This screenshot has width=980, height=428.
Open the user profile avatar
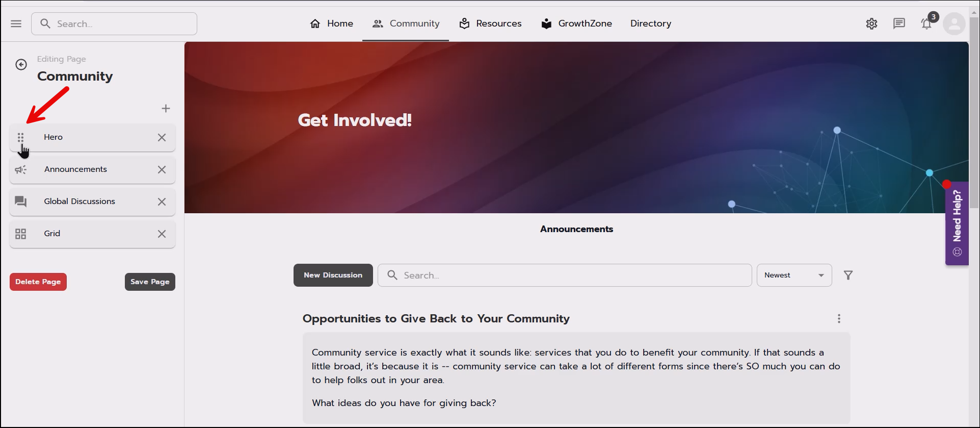click(x=954, y=24)
